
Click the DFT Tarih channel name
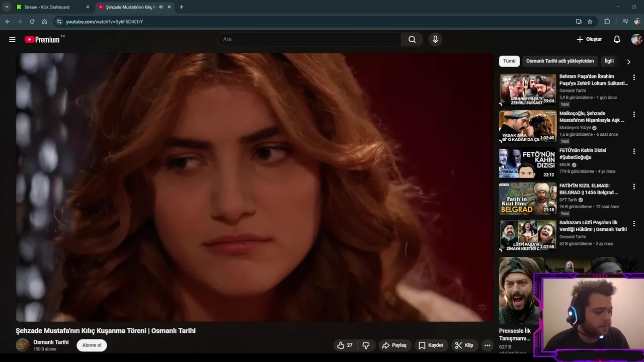tap(568, 200)
